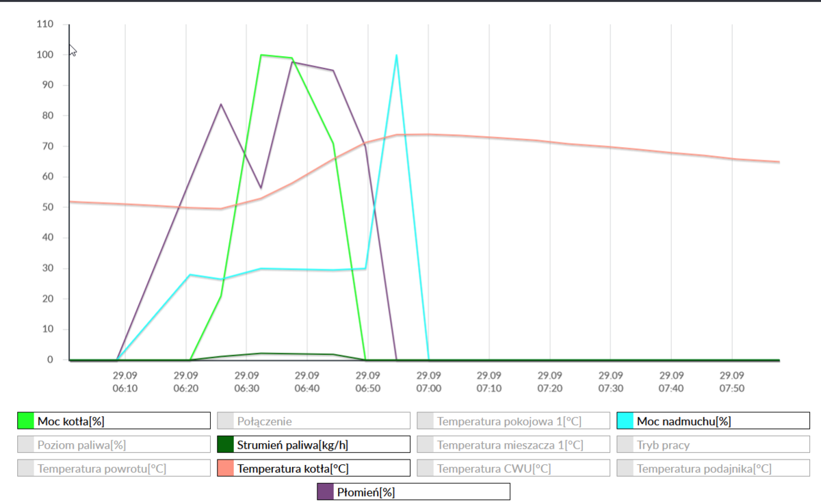Image resolution: width=821 pixels, height=504 pixels.
Task: Click the bright green Moc kotła swatch
Action: coord(25,421)
